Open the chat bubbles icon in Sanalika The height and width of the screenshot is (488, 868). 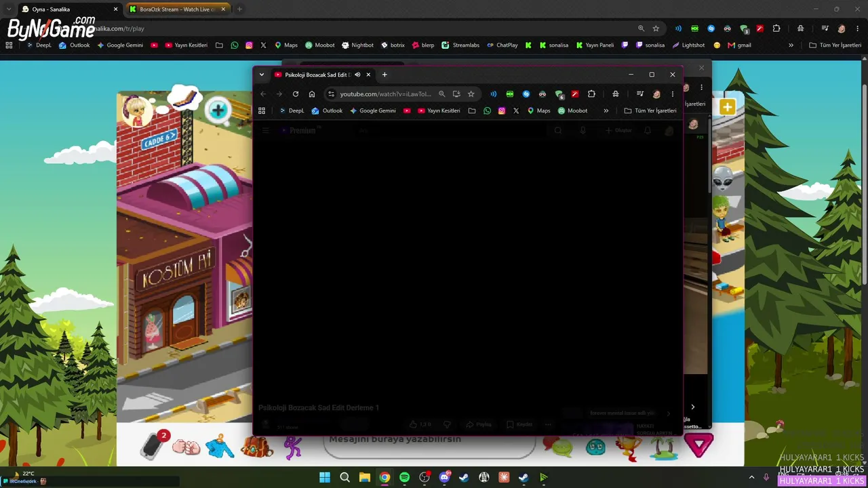point(559,447)
